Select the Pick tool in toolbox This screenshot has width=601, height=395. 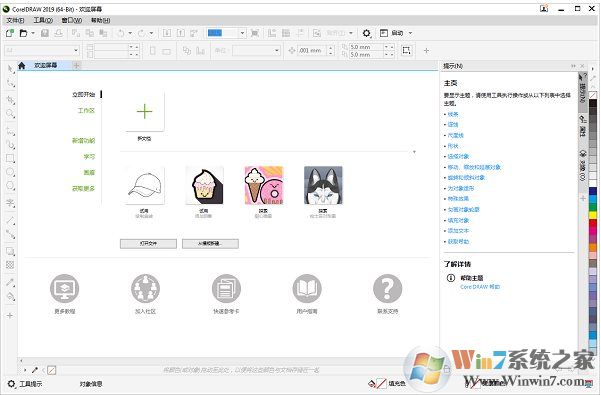coord(10,69)
